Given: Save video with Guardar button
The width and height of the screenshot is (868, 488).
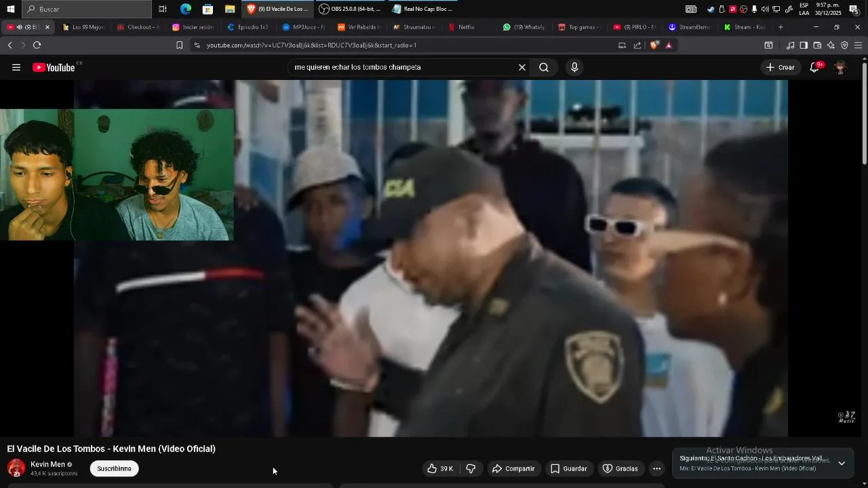Looking at the screenshot, I should (x=569, y=468).
